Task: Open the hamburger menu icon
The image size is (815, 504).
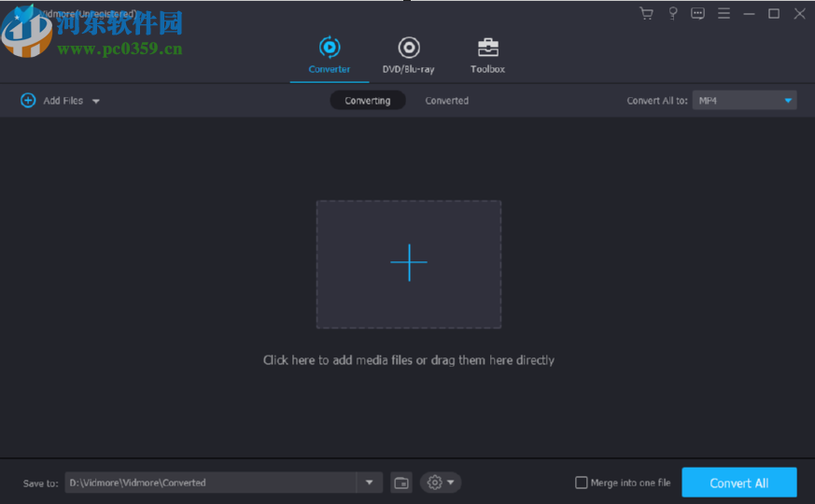Action: (x=724, y=13)
